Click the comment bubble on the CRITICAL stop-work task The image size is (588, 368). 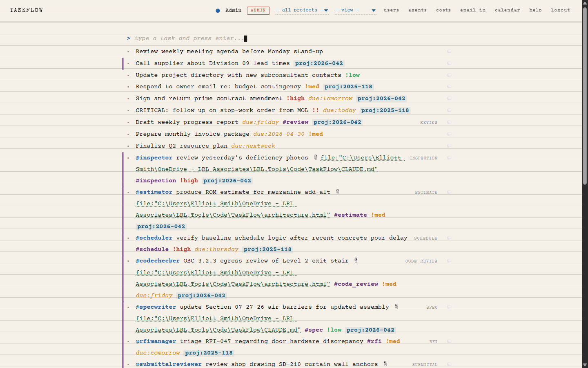pyautogui.click(x=449, y=110)
